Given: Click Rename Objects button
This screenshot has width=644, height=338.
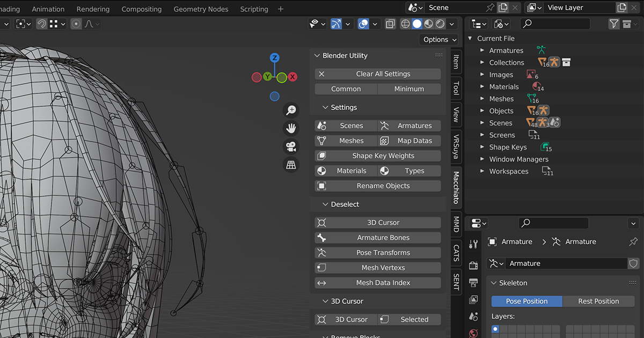Looking at the screenshot, I should 378,186.
